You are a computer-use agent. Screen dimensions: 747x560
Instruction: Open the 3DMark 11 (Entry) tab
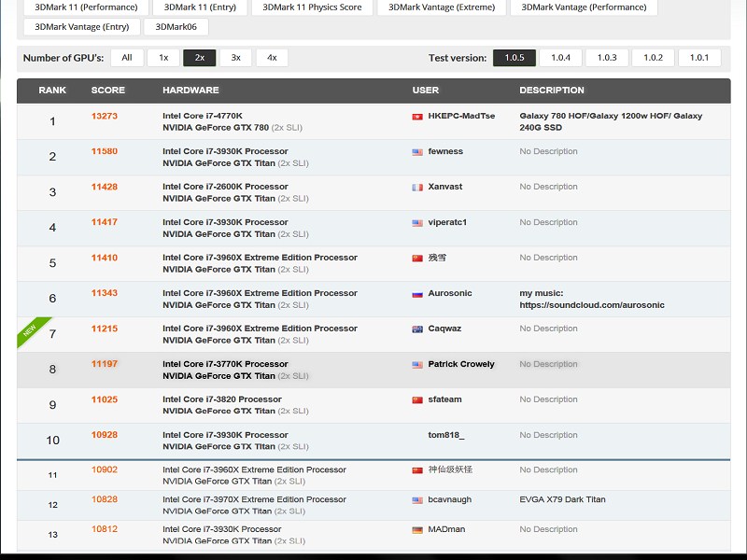(x=200, y=7)
